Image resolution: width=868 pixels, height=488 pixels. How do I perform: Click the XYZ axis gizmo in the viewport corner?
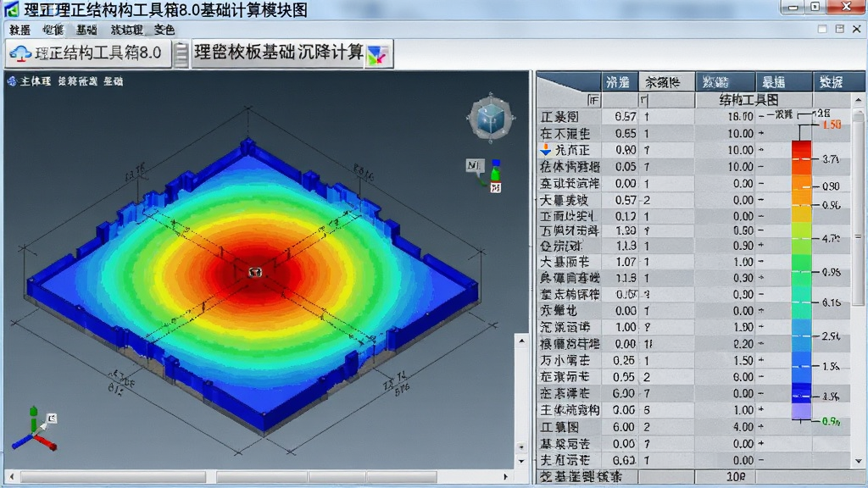[34, 430]
